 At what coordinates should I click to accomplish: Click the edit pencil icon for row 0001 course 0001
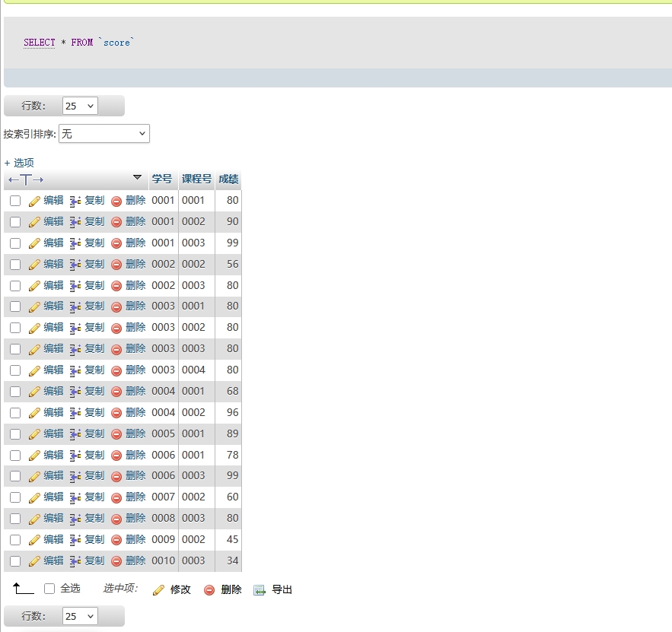[x=34, y=202]
